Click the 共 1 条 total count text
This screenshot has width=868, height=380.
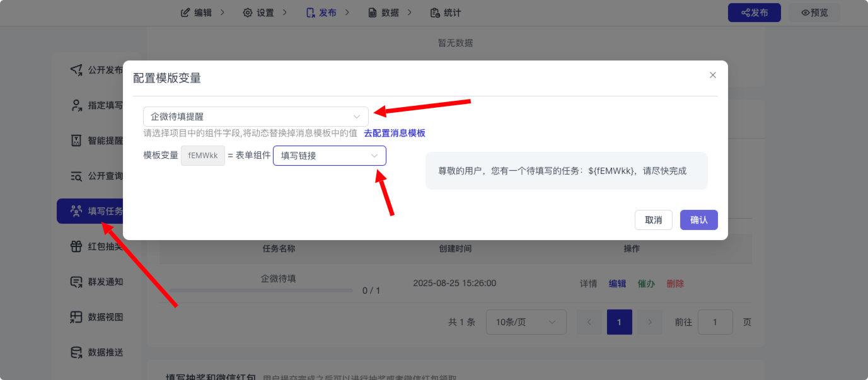[462, 322]
